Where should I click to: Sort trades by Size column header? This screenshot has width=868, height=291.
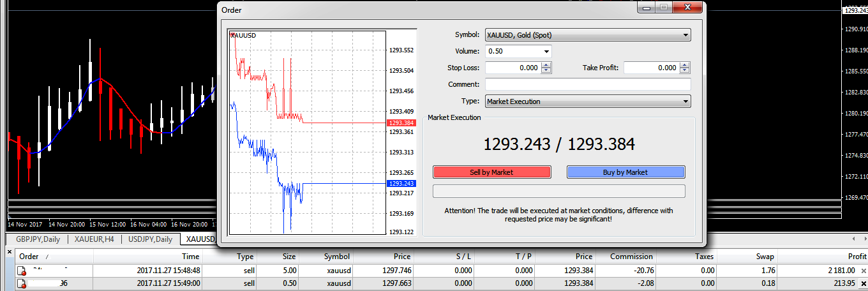tap(278, 257)
